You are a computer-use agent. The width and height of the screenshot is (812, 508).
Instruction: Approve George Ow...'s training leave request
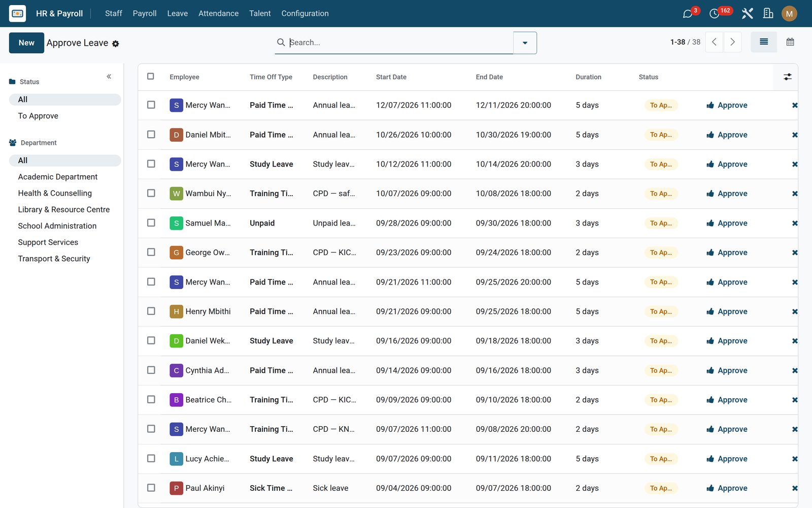(x=727, y=252)
